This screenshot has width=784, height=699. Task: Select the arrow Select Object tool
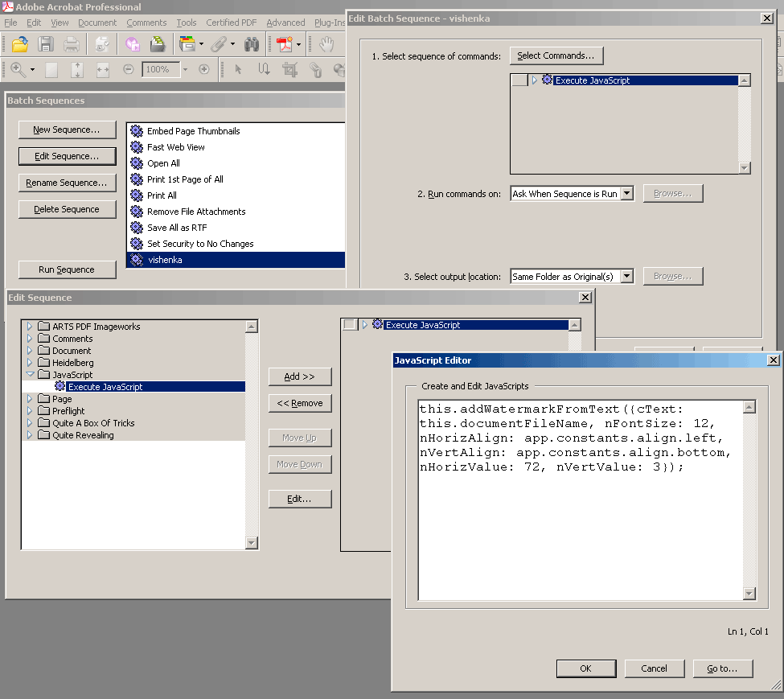coord(239,69)
